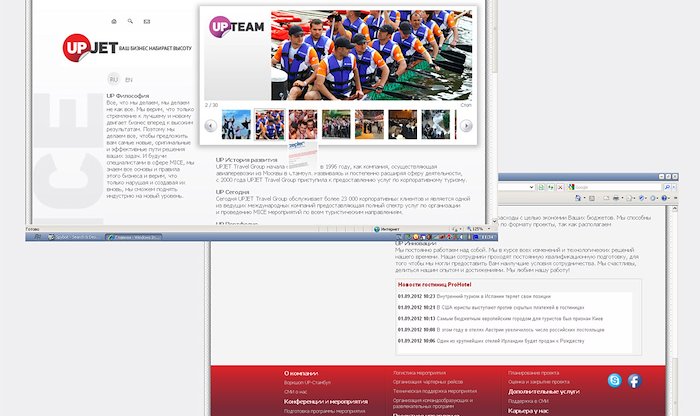This screenshot has height=416, width=700.
Task: Open 'Дополнительные услуги' footer link
Action: 544,391
